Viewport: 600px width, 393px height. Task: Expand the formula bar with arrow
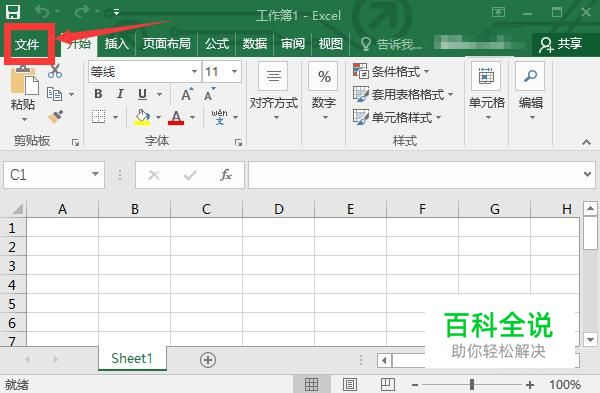pyautogui.click(x=587, y=174)
